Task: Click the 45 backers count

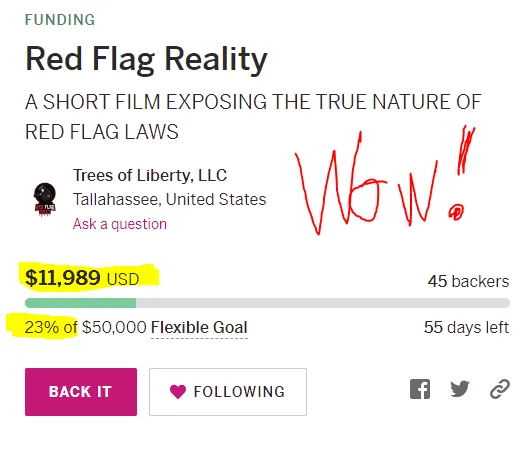Action: click(468, 281)
